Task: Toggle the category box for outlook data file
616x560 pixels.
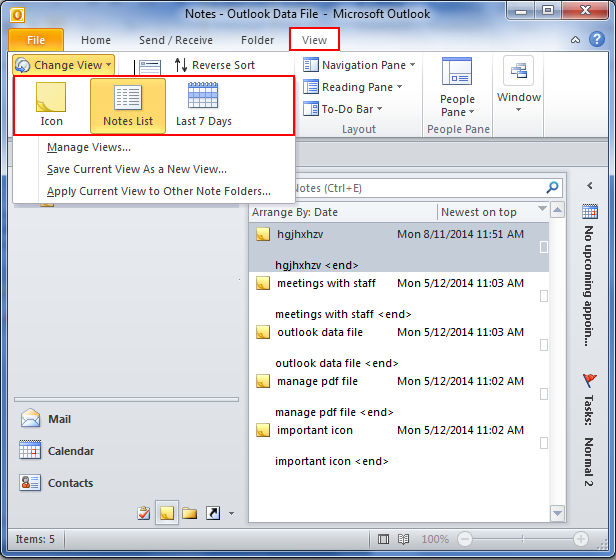Action: point(544,345)
